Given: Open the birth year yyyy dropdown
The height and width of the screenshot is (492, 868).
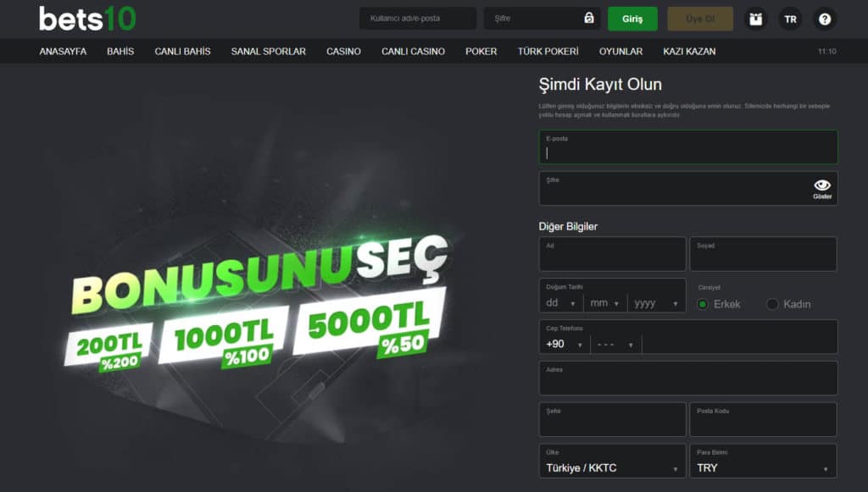Looking at the screenshot, I should coord(656,303).
